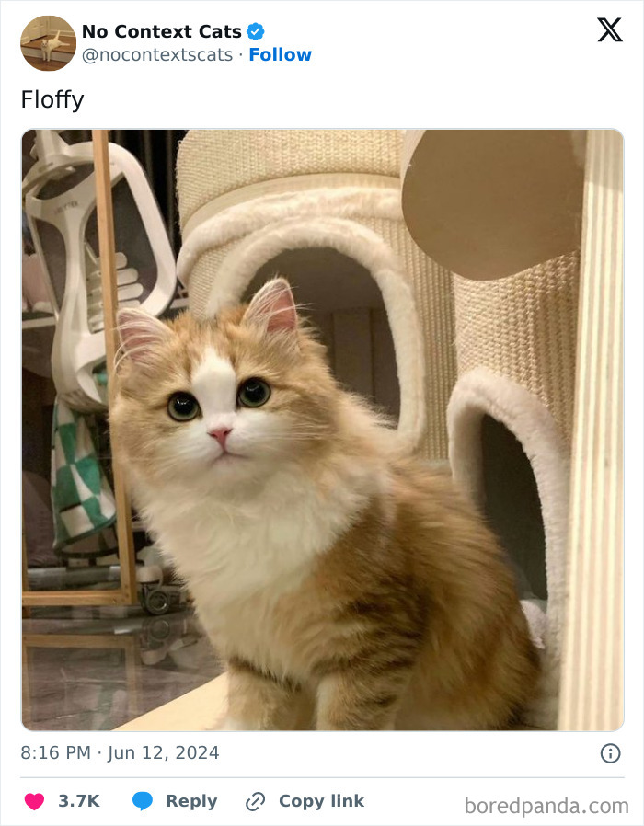Click the No Context Cats display name
Image resolution: width=644 pixels, height=826 pixels.
[161, 30]
